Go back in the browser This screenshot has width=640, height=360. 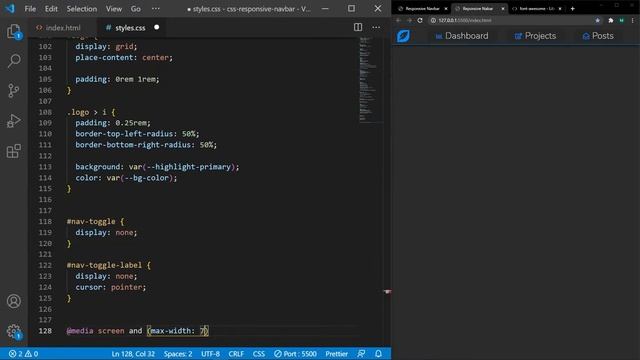pos(398,20)
